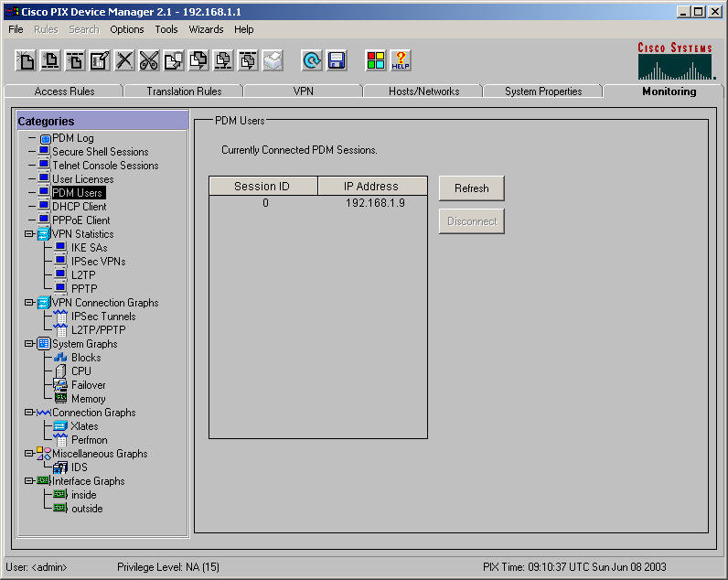Click the Session ID column header
This screenshot has width=728, height=580.
[263, 186]
